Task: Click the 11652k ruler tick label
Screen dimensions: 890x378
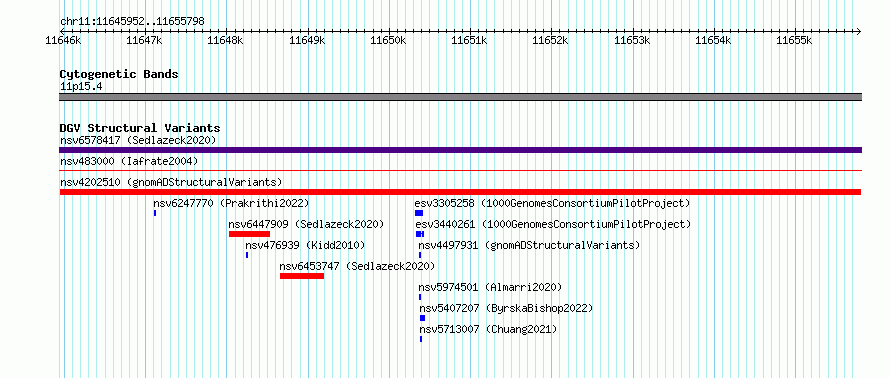Action: [x=551, y=41]
